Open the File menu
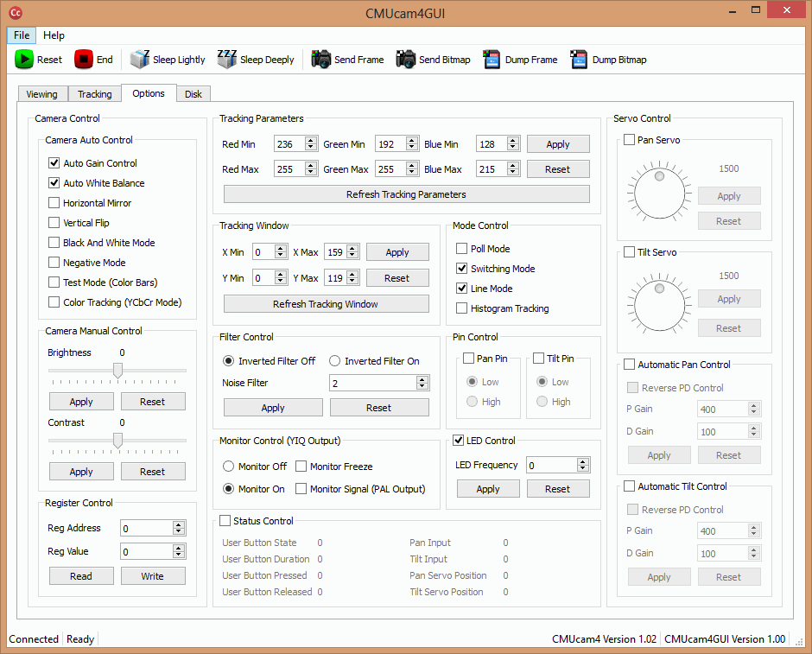The image size is (812, 654). 22,35
